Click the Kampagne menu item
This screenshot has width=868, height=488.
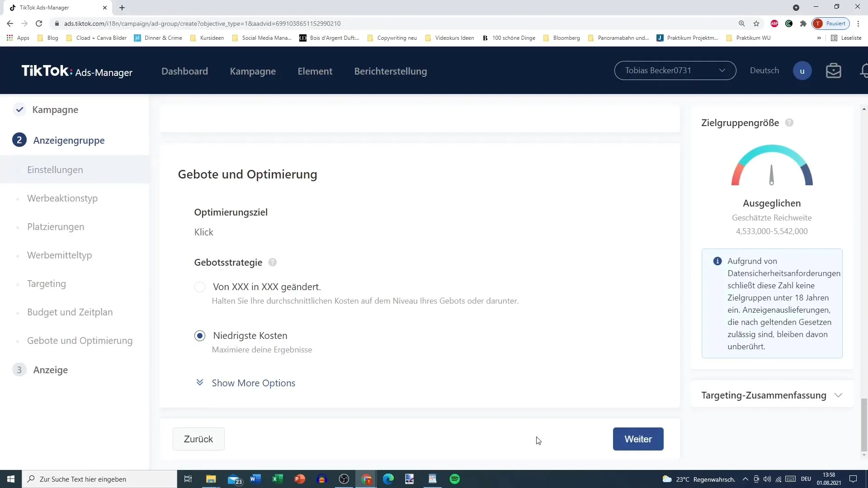(x=253, y=71)
